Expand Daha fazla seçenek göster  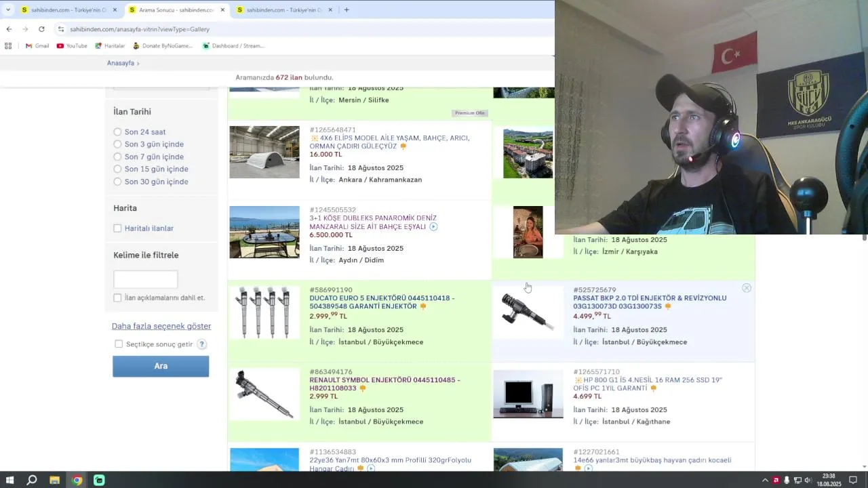point(161,326)
